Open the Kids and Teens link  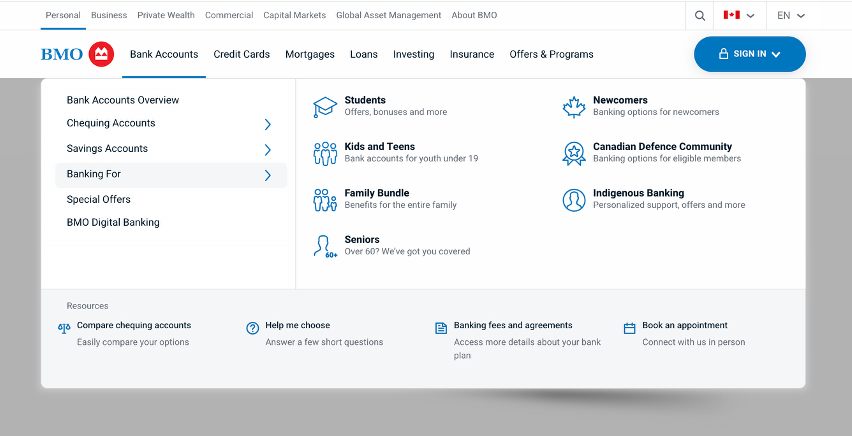379,146
